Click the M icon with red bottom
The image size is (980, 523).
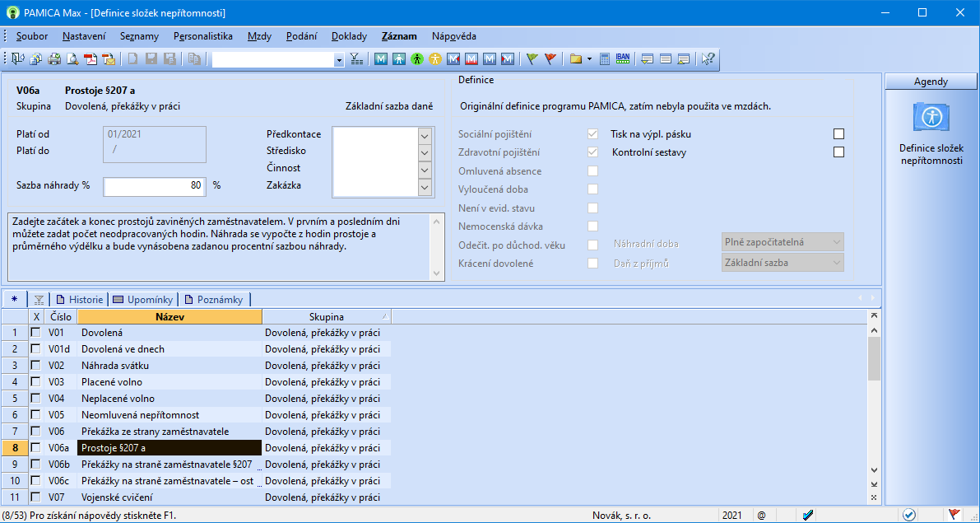coord(471,58)
